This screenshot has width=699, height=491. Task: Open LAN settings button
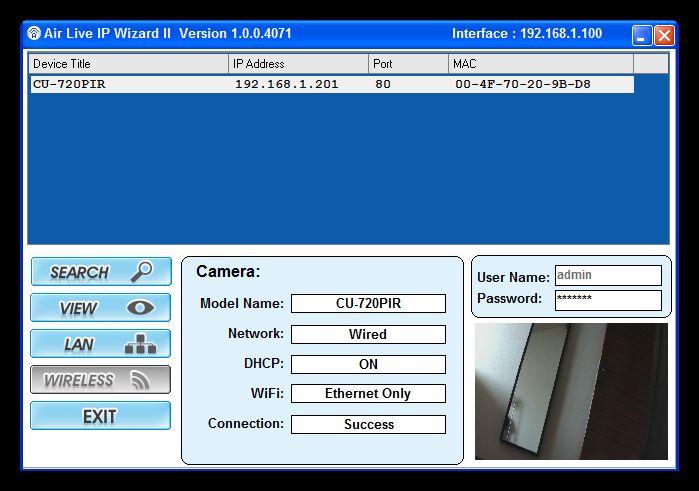coord(101,343)
